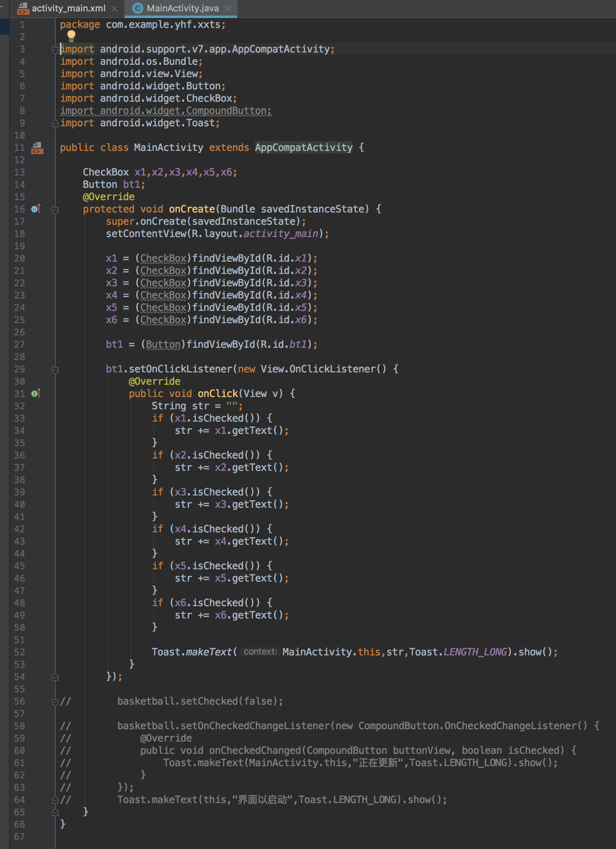The width and height of the screenshot is (616, 849).
Task: Click the fold end marker on line 54
Action: click(55, 677)
